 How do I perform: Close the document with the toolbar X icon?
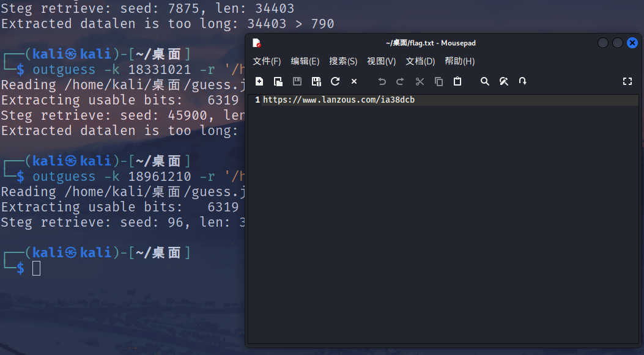[x=354, y=81]
